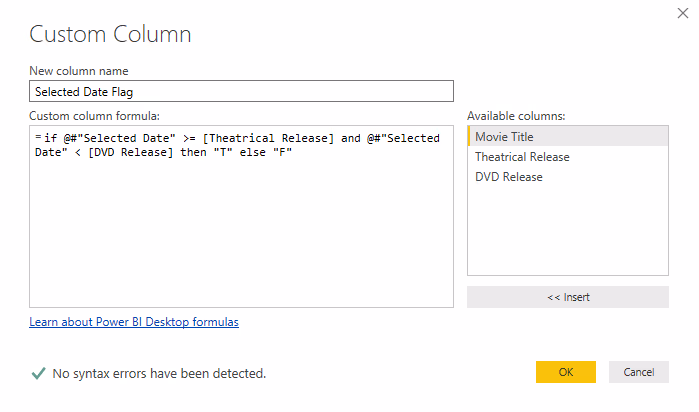
Task: Click inside the custom column formula box
Action: 241,216
